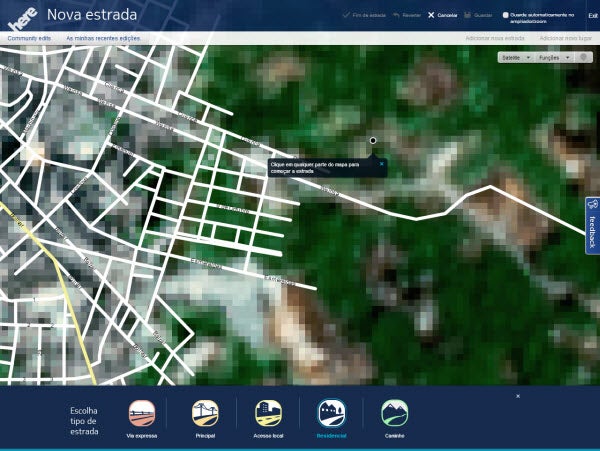Select the Residencial road type icon
Viewport: 600px width, 451px height.
(x=331, y=414)
